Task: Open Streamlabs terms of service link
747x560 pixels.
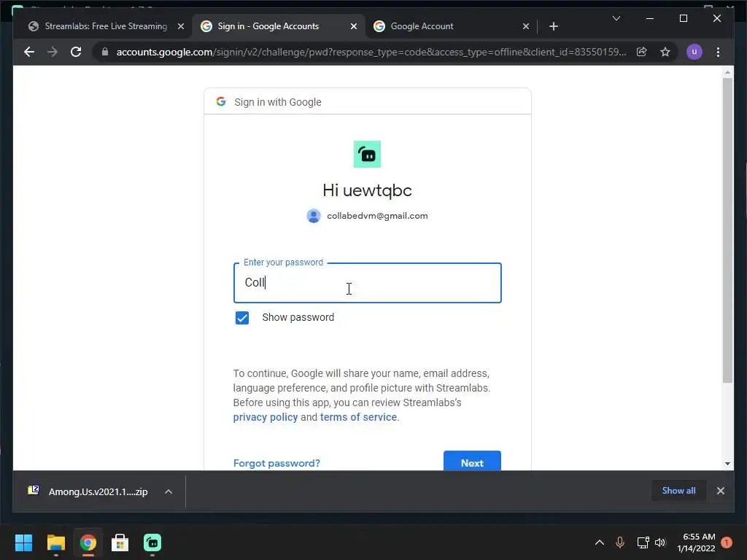Action: (358, 417)
